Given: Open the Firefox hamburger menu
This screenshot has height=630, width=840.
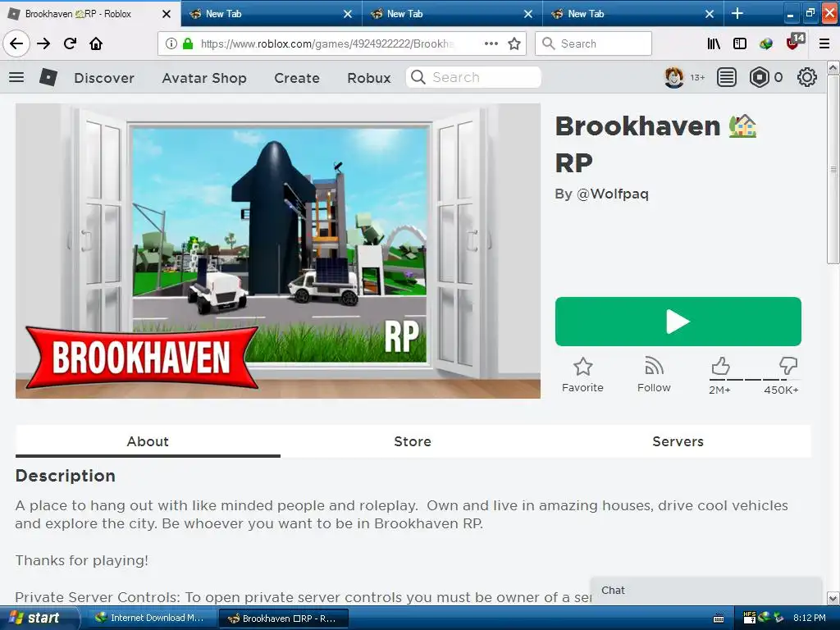Looking at the screenshot, I should 824,43.
